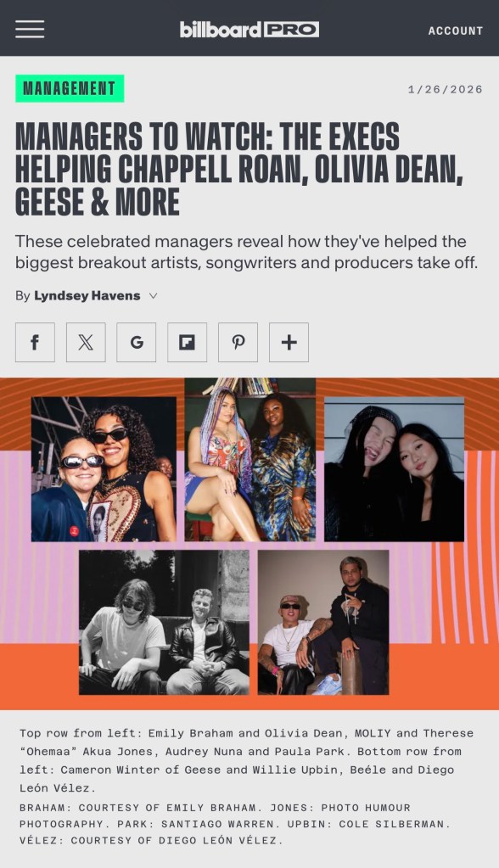
Task: Expand the author details chevron
Action: 154,295
